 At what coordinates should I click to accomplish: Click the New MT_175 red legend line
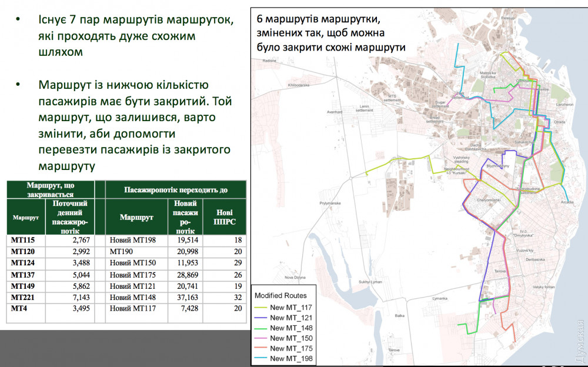[x=261, y=348]
